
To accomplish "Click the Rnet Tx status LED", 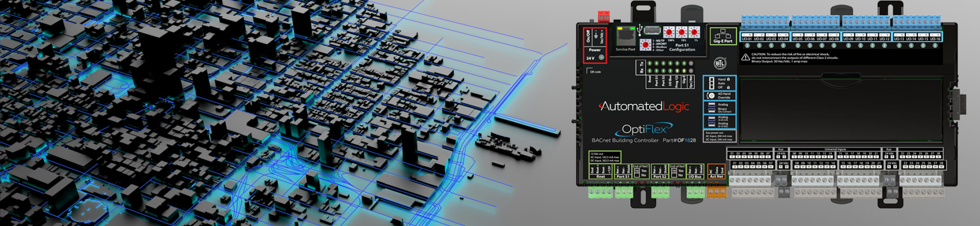I will click(x=650, y=63).
